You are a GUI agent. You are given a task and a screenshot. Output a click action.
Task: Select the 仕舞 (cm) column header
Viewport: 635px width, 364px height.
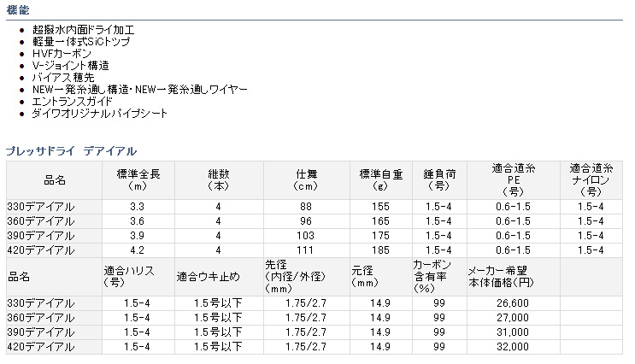pos(306,180)
